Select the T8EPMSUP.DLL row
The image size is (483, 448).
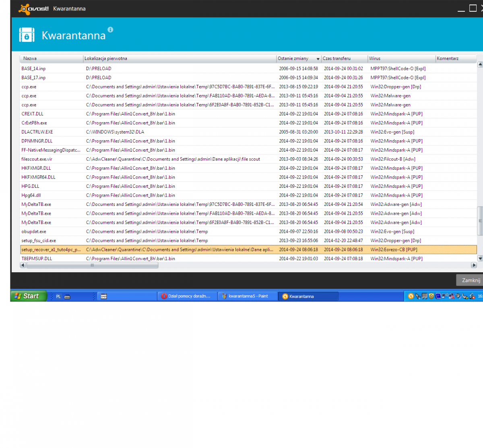tap(248, 259)
